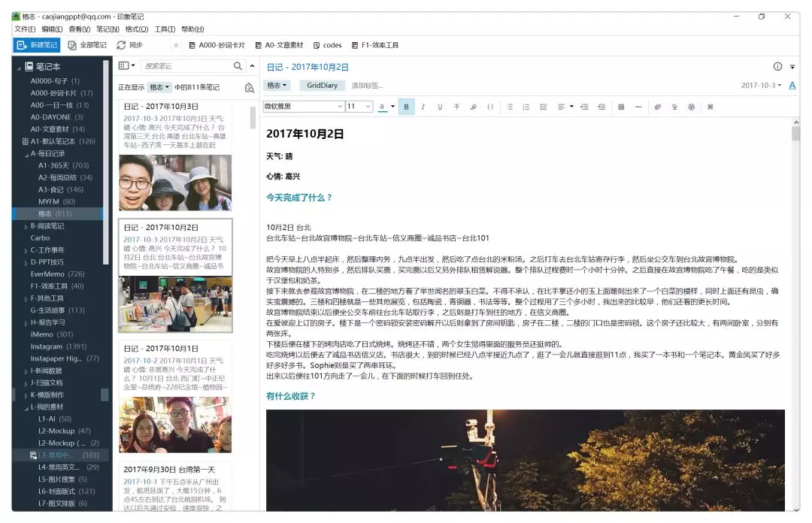
Task: Insert a bulleted list
Action: click(x=510, y=107)
